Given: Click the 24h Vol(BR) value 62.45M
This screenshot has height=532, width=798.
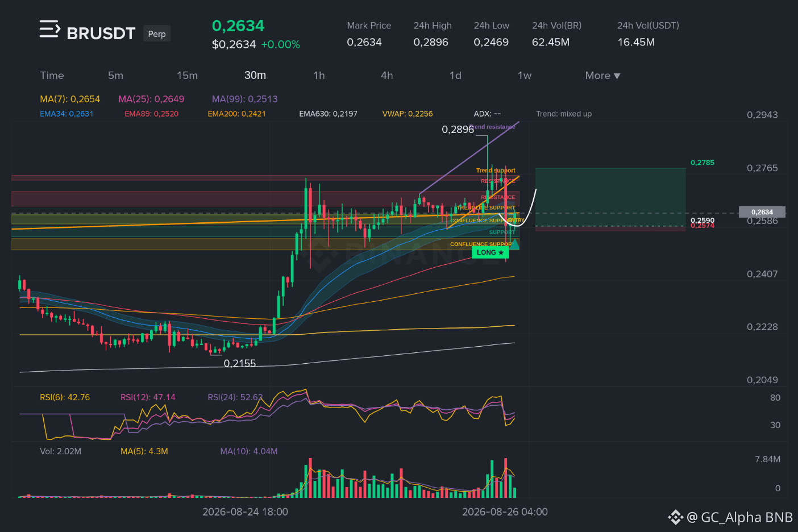Looking at the screenshot, I should point(551,42).
